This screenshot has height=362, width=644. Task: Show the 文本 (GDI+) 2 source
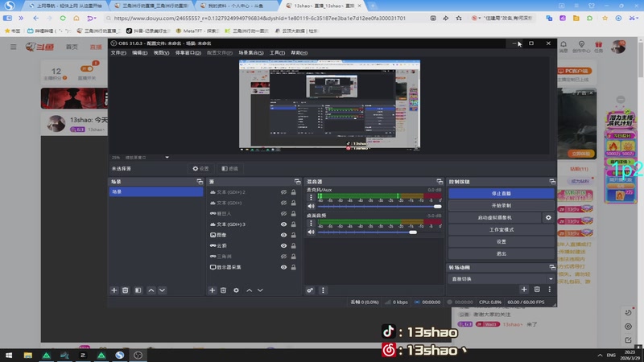click(x=284, y=192)
